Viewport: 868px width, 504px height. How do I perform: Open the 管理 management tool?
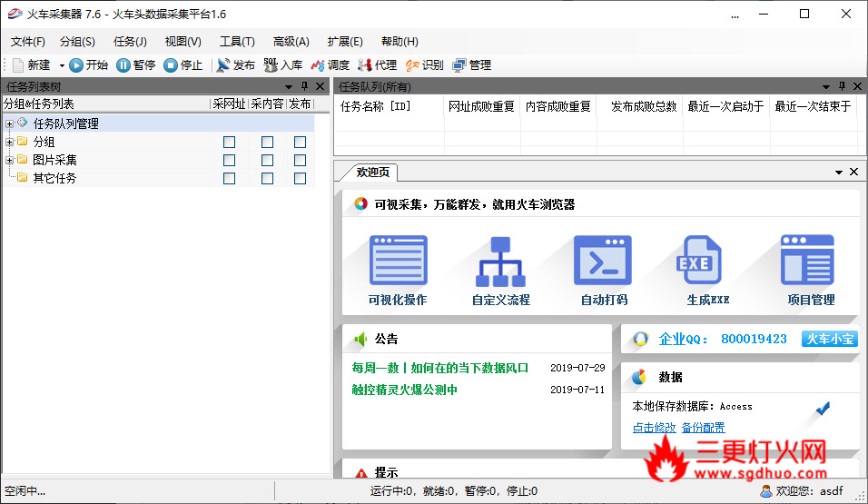tap(471, 65)
